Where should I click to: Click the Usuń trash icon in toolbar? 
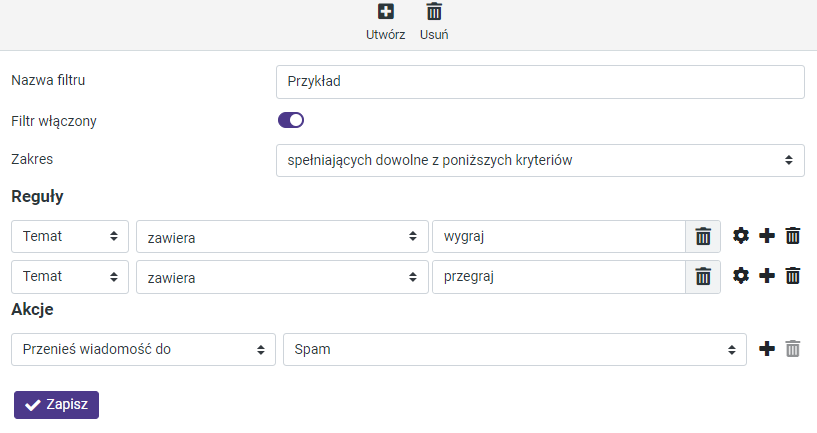[434, 12]
